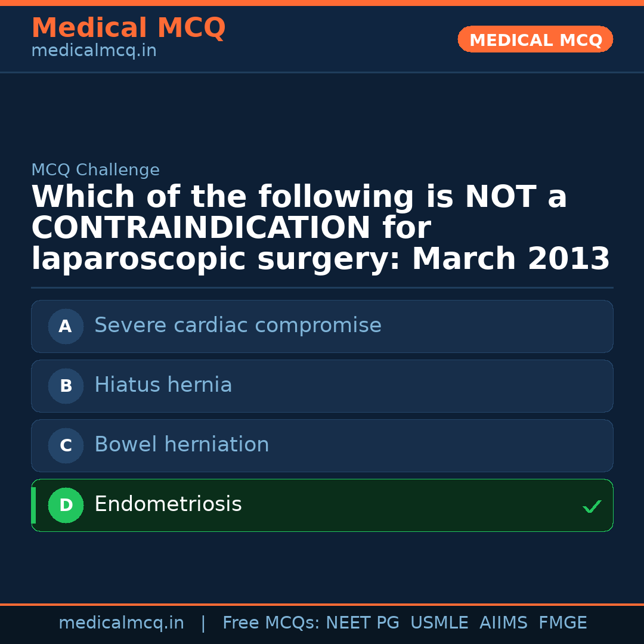The width and height of the screenshot is (644, 644).
Task: Click the green accent bar beside option D
Action: tap(33, 505)
